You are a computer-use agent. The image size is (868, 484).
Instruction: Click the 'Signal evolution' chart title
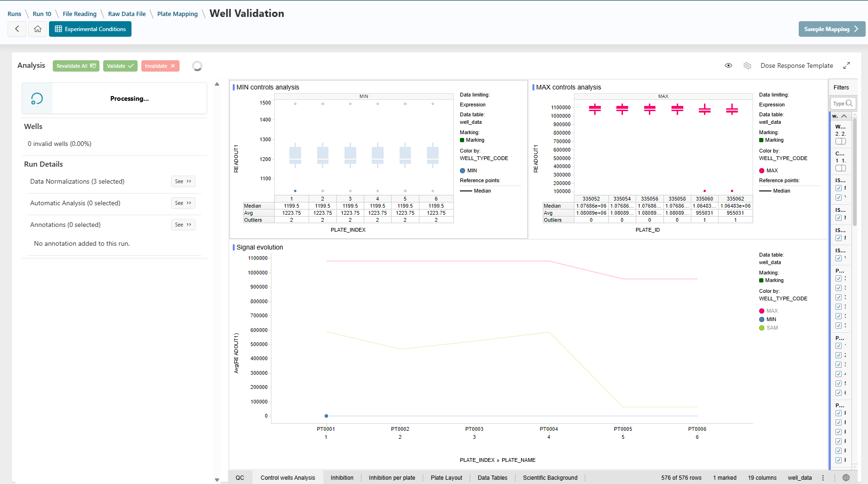(x=260, y=247)
